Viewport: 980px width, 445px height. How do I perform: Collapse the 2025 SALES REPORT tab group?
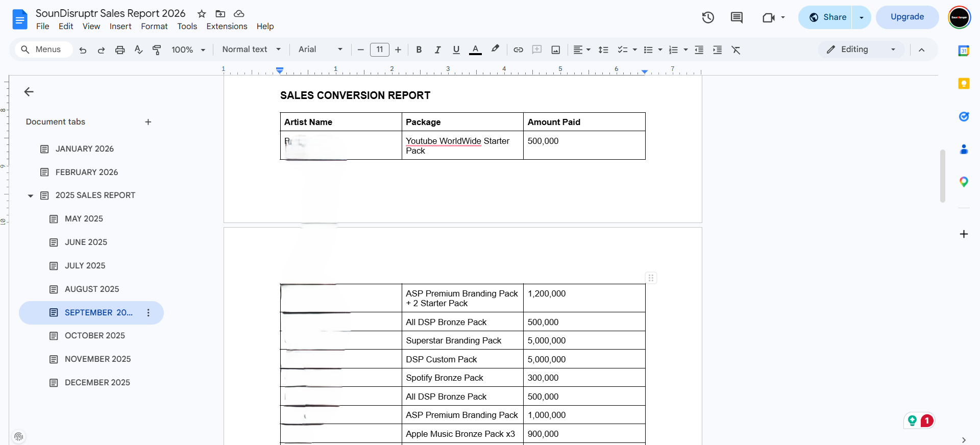pyautogui.click(x=30, y=196)
